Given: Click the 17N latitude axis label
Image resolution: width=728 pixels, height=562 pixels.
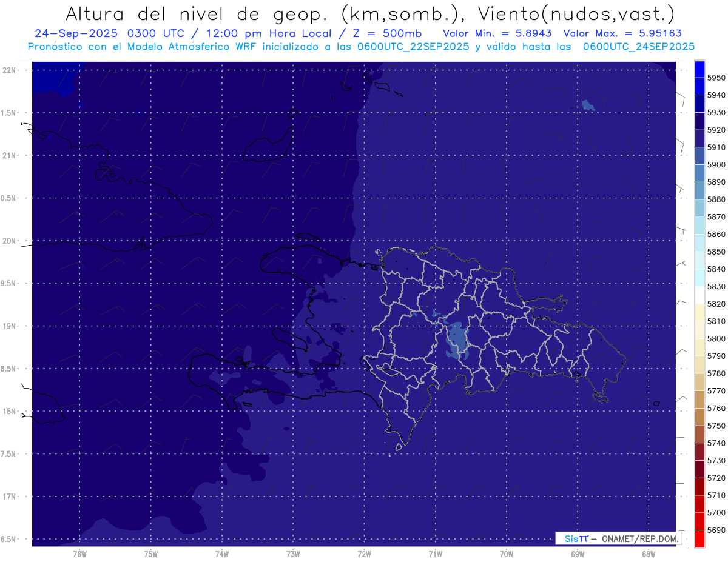Looking at the screenshot, I should (10, 497).
